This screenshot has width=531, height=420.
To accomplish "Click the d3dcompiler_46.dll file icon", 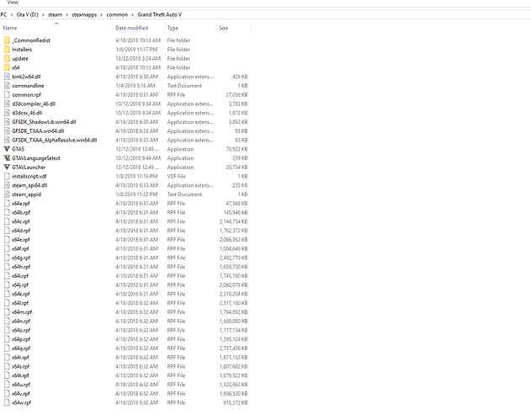I will click(7, 104).
